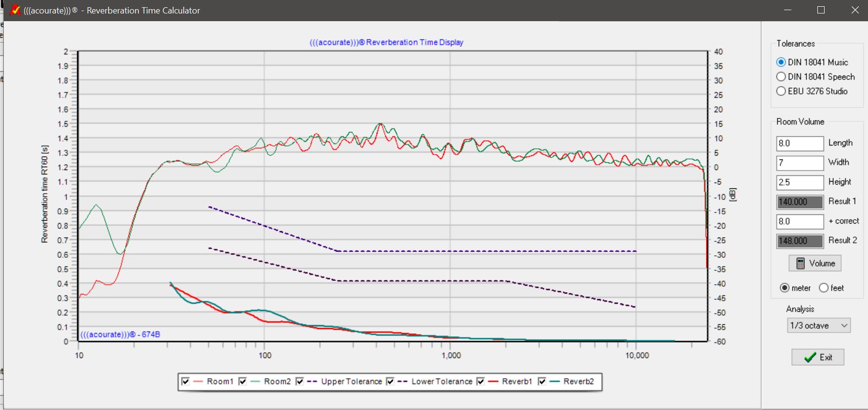Viewport: 868px width, 410px height.
Task: Click the Tolerances group heading
Action: (x=796, y=44)
